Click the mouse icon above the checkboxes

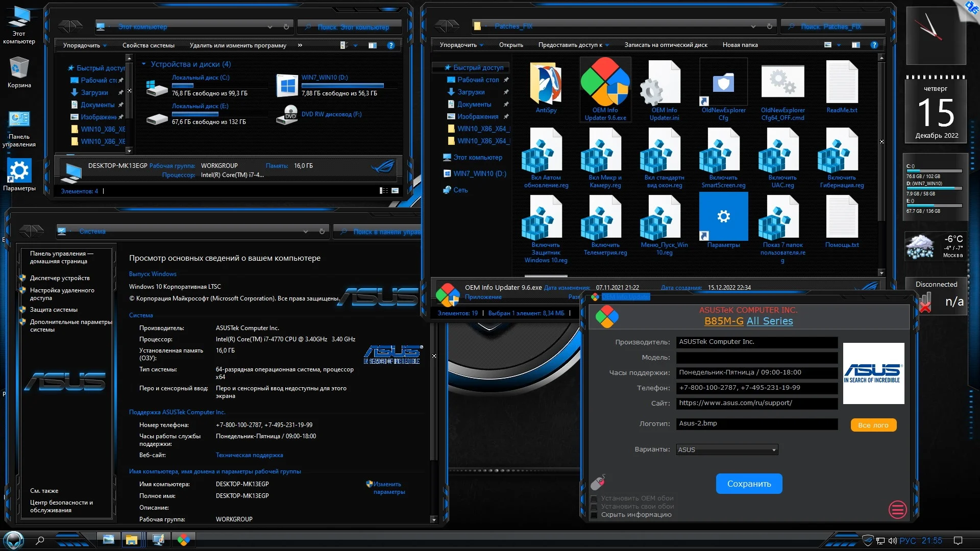pos(598,482)
